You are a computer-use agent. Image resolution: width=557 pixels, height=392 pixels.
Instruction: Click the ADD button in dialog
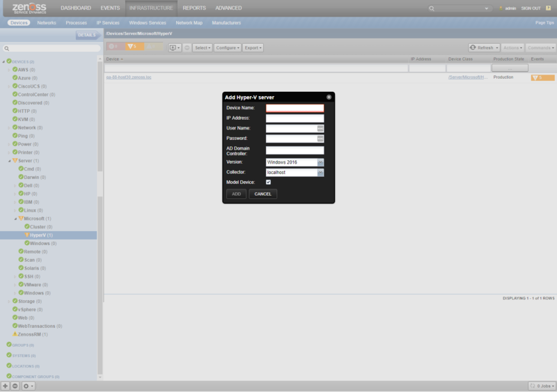click(236, 194)
